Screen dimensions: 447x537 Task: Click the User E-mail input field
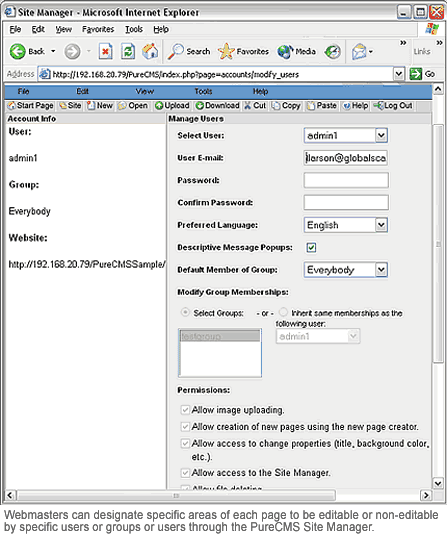tap(346, 158)
